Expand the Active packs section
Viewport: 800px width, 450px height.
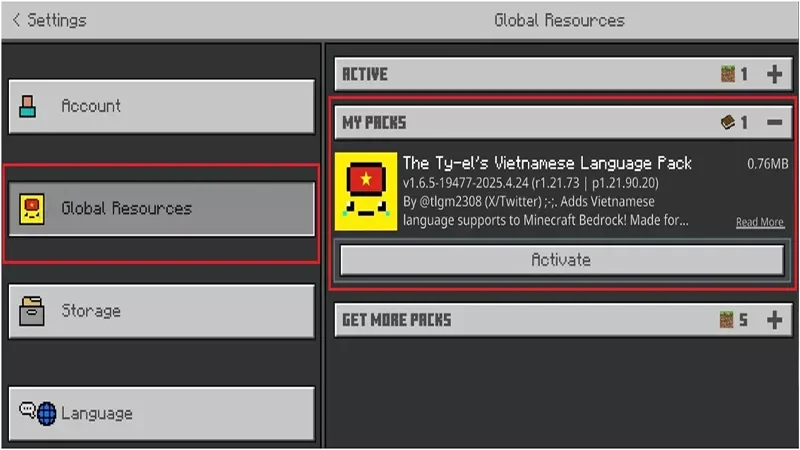[774, 74]
